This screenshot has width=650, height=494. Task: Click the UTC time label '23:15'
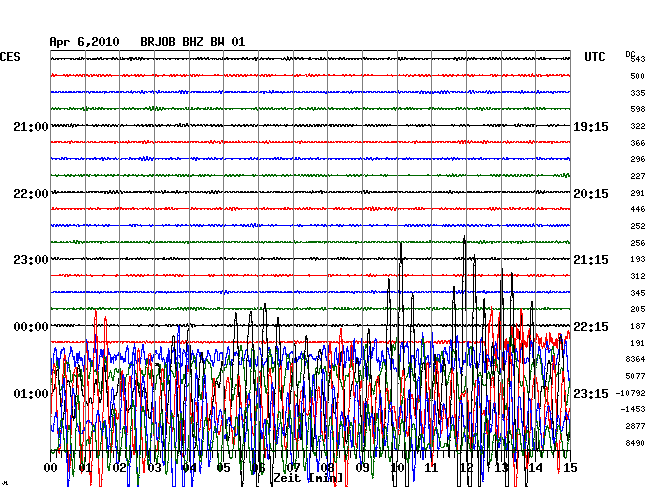click(591, 393)
